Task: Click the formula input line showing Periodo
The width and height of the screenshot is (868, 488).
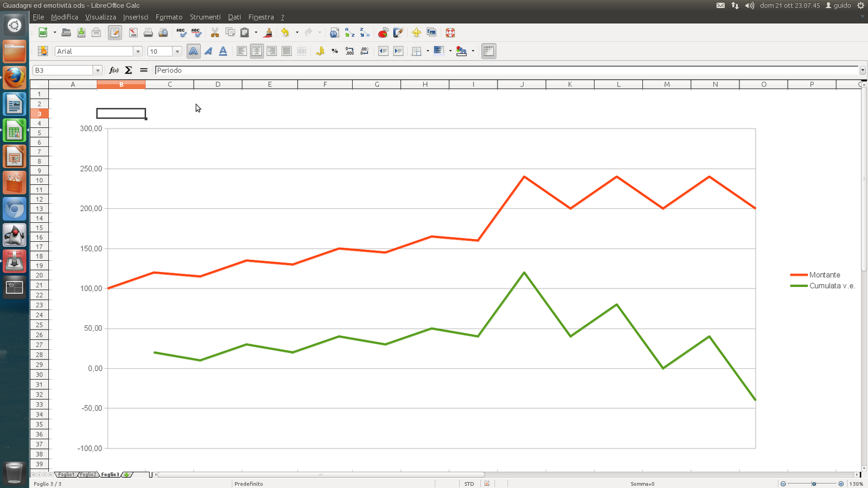Action: [507, 70]
